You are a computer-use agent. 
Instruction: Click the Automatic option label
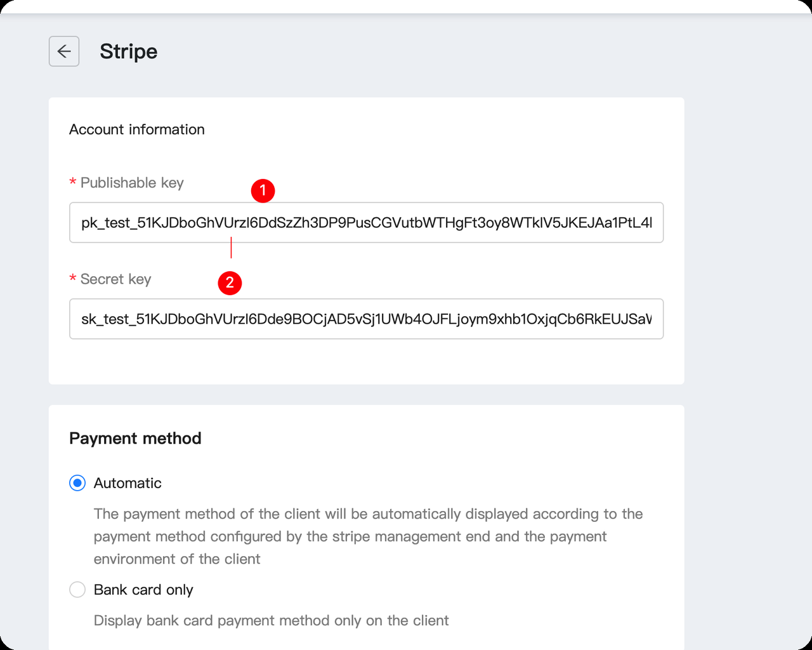[128, 483]
